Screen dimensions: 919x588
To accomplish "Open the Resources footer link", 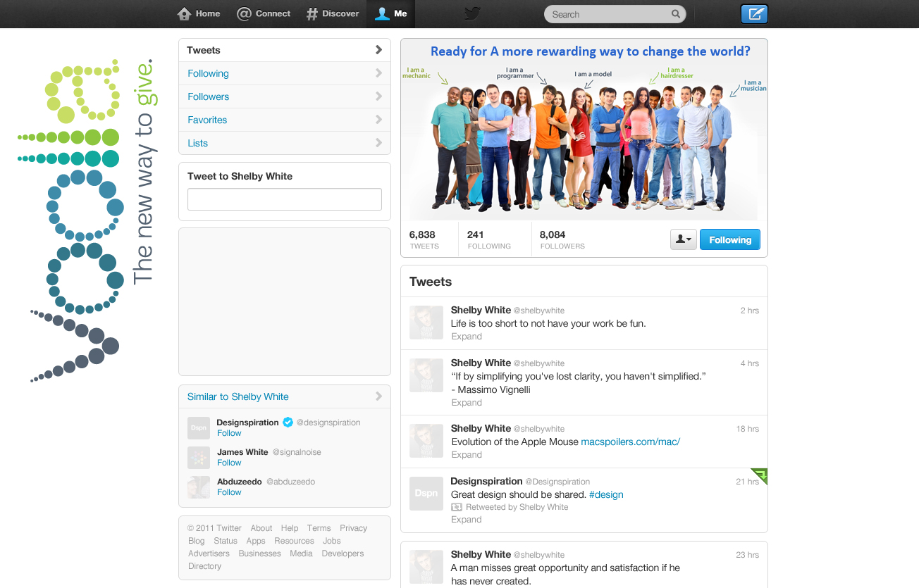I will [x=294, y=541].
